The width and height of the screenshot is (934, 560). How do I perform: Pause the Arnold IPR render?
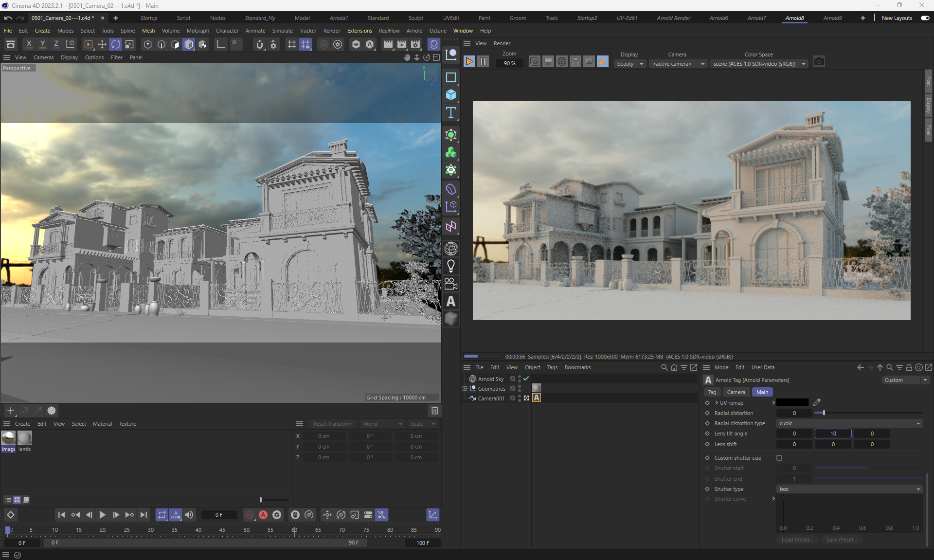[x=483, y=61]
